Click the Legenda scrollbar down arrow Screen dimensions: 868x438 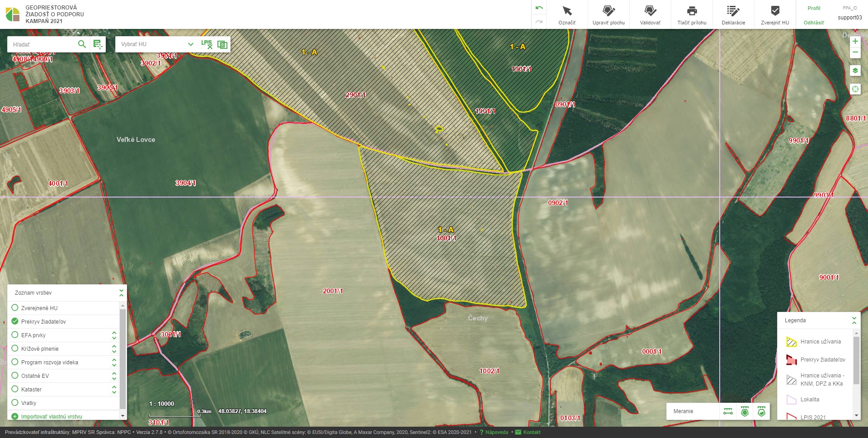856,415
